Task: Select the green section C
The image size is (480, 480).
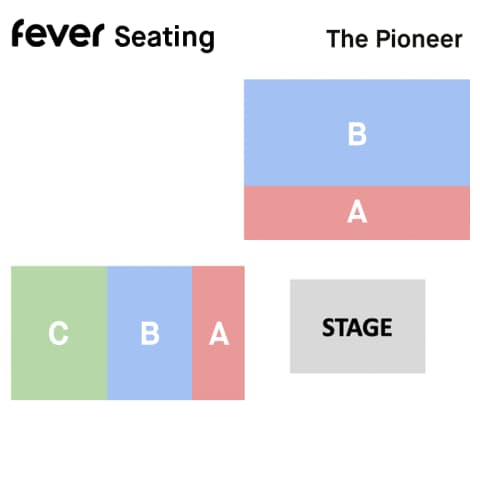Action: 59,333
